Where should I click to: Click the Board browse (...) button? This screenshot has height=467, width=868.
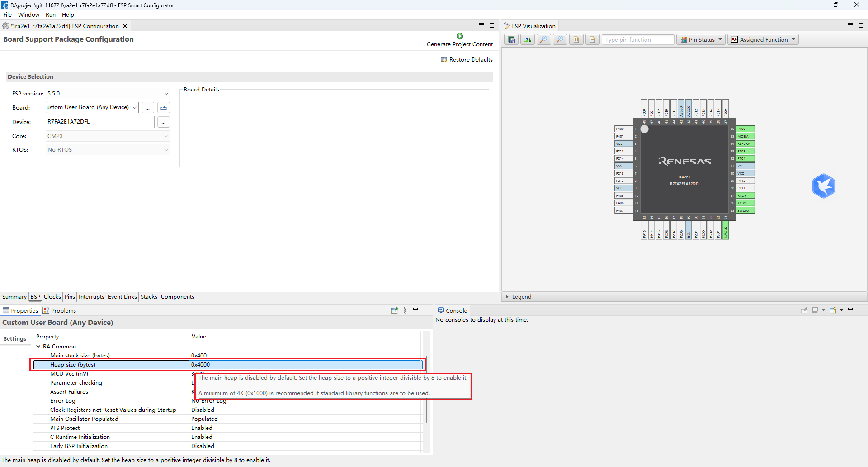147,108
